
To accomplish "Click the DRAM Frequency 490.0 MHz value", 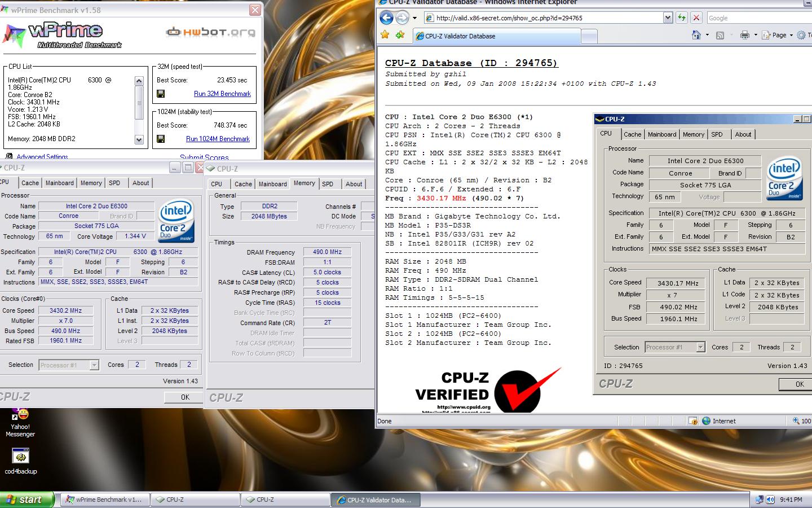I will point(327,252).
